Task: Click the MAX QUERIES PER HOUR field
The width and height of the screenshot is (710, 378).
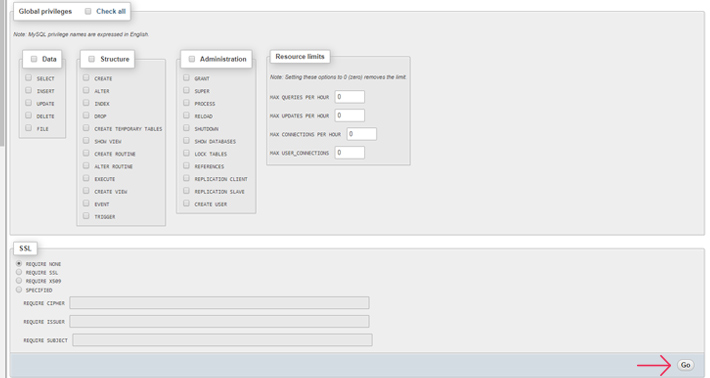Action: point(350,97)
